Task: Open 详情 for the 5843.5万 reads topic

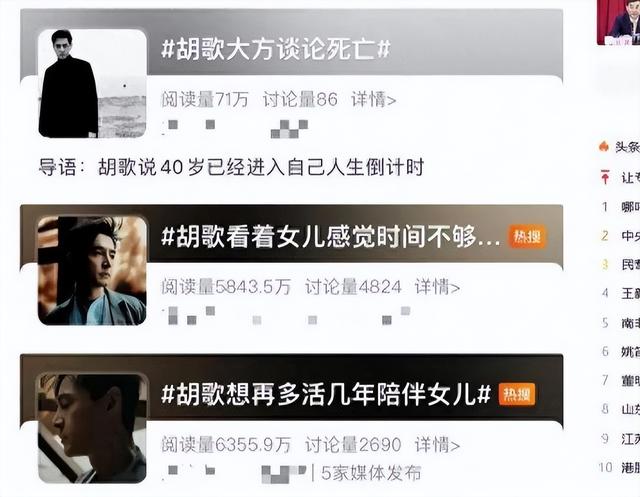Action: [437, 287]
